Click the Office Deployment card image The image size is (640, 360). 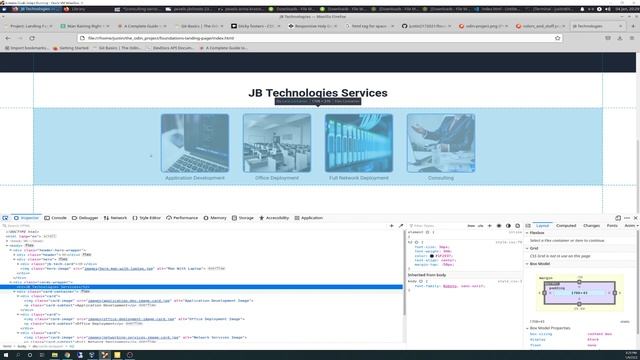[277, 143]
